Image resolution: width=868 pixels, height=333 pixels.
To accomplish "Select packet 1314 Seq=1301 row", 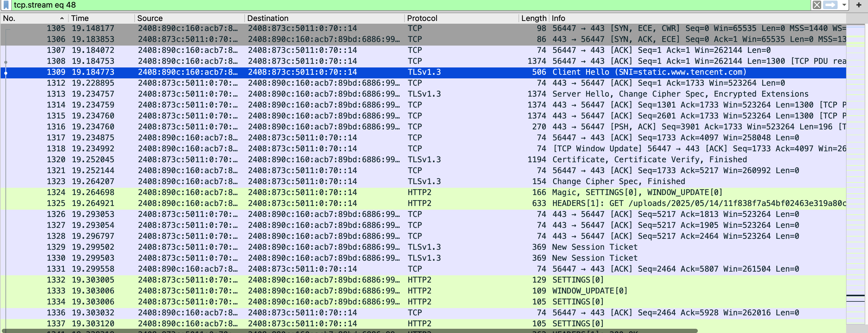I will click(x=423, y=105).
